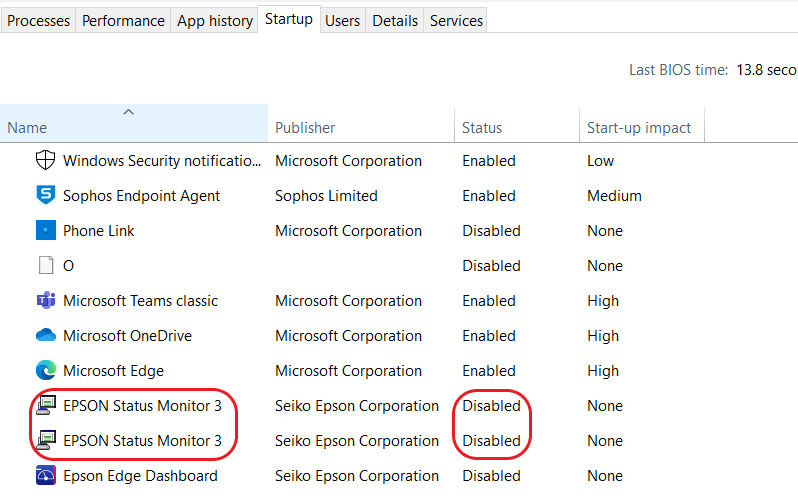Sort by the Name column header
Image resolution: width=798 pixels, height=499 pixels.
point(27,128)
